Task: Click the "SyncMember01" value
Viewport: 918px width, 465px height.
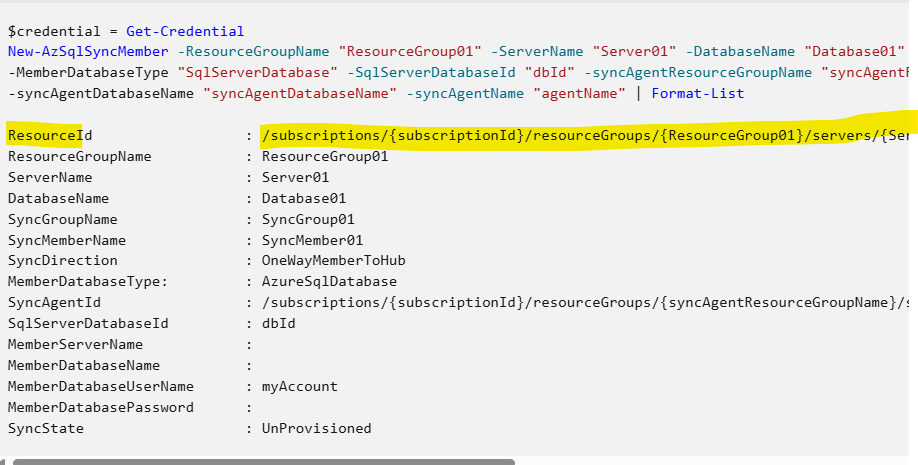Action: [313, 241]
